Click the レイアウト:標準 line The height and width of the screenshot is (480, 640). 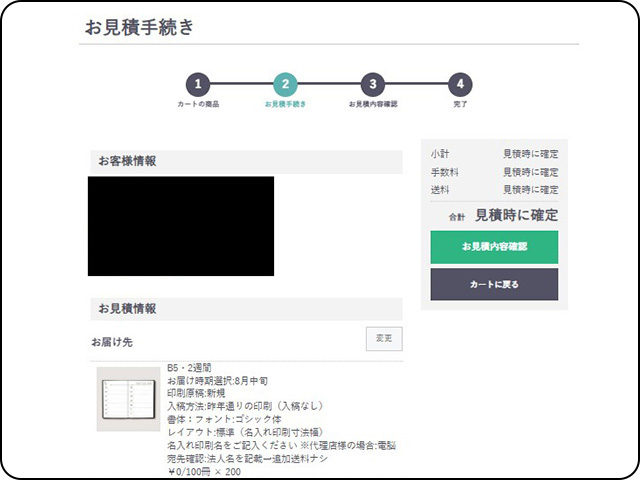point(245,432)
